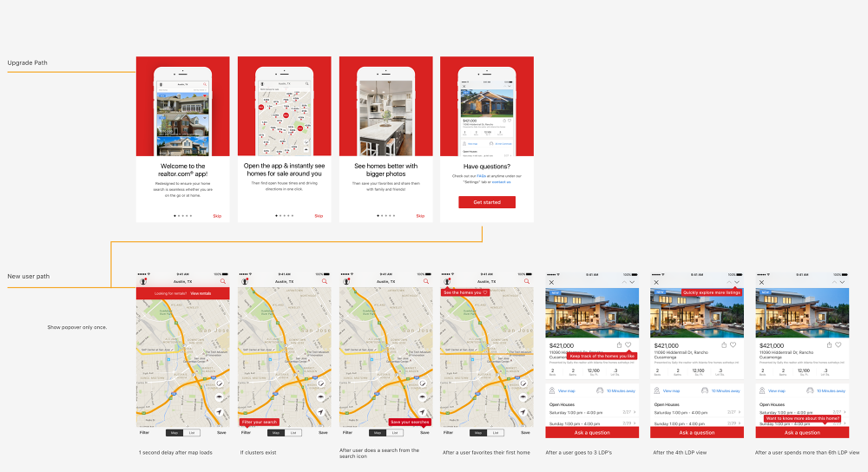The height and width of the screenshot is (472, 868).
Task: Select Map segment on the 'Save your searches' screen
Action: click(378, 433)
